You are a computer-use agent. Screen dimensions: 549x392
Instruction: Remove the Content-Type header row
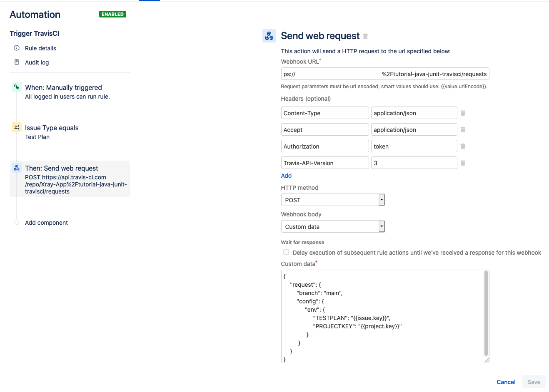click(463, 113)
